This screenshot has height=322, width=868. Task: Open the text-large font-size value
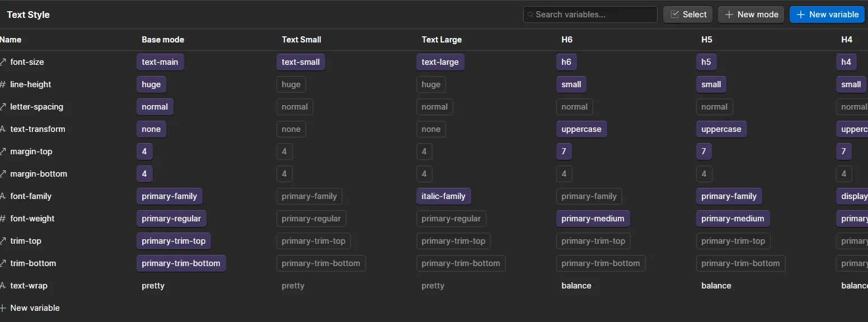point(440,62)
